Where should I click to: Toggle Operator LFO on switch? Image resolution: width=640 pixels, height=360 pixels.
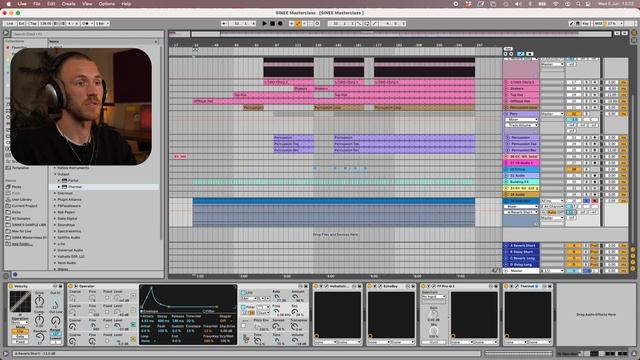pos(243,293)
